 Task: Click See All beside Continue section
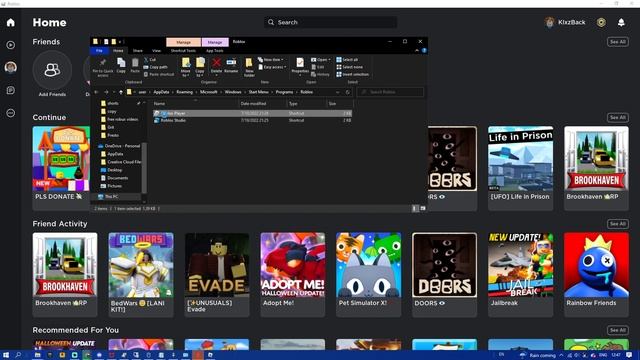tap(618, 118)
